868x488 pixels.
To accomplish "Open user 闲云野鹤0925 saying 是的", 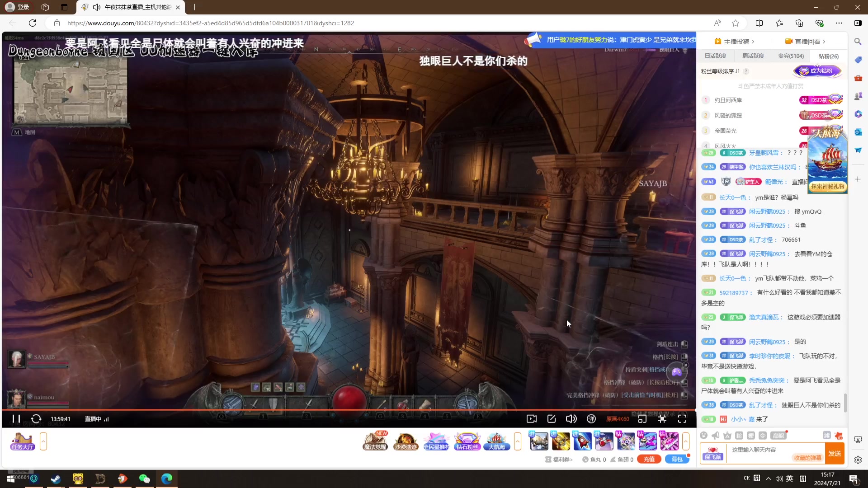I will pos(767,342).
